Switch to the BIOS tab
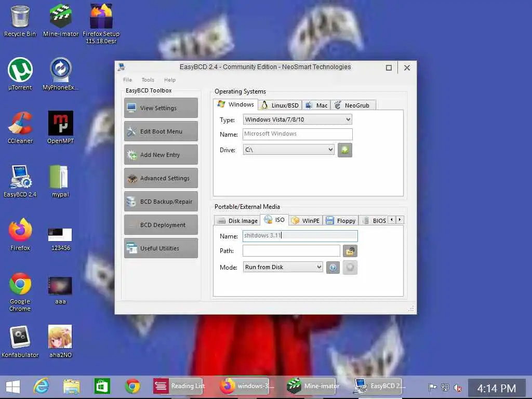 coord(374,220)
